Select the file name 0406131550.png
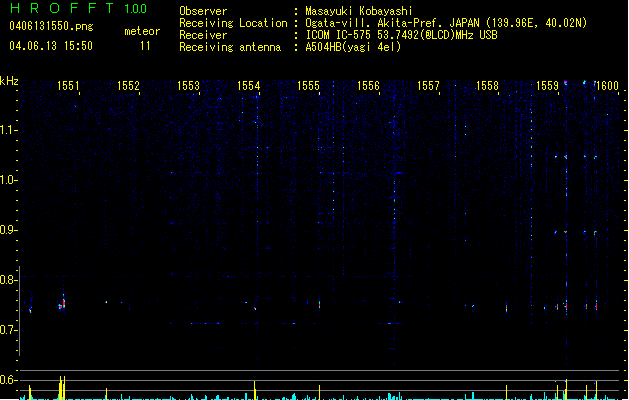 pyautogui.click(x=51, y=26)
